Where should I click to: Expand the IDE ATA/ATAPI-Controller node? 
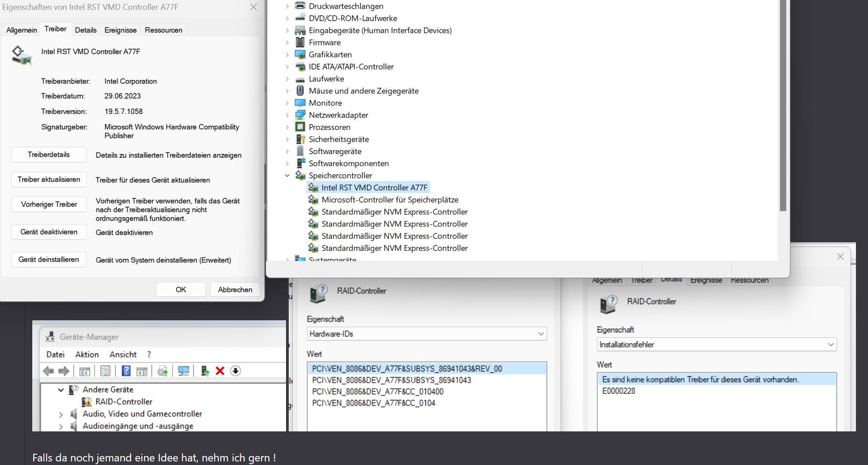click(x=287, y=67)
